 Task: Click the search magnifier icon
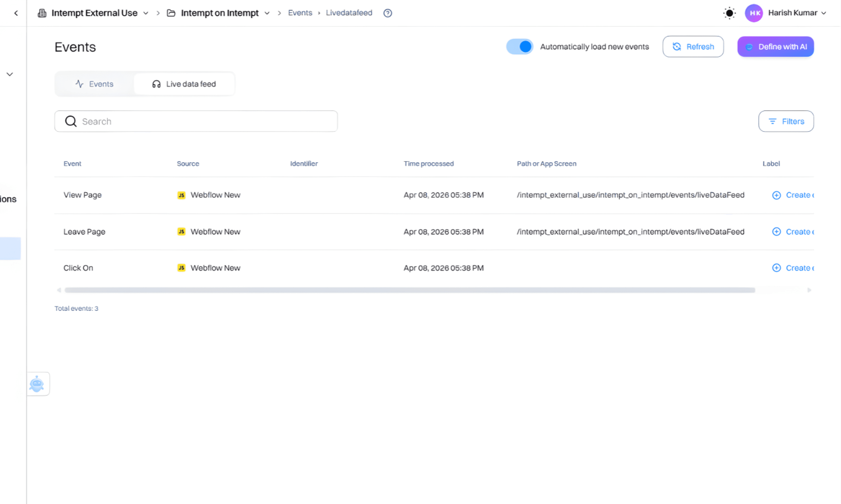70,121
